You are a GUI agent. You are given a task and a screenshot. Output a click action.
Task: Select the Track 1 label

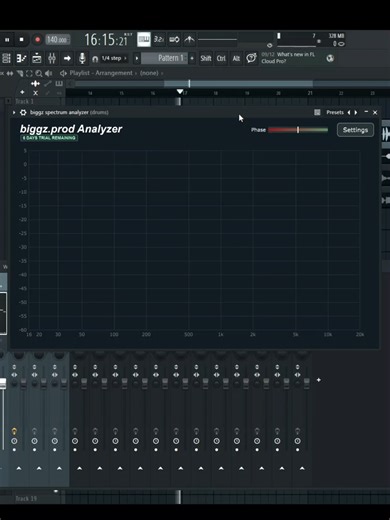click(x=24, y=101)
